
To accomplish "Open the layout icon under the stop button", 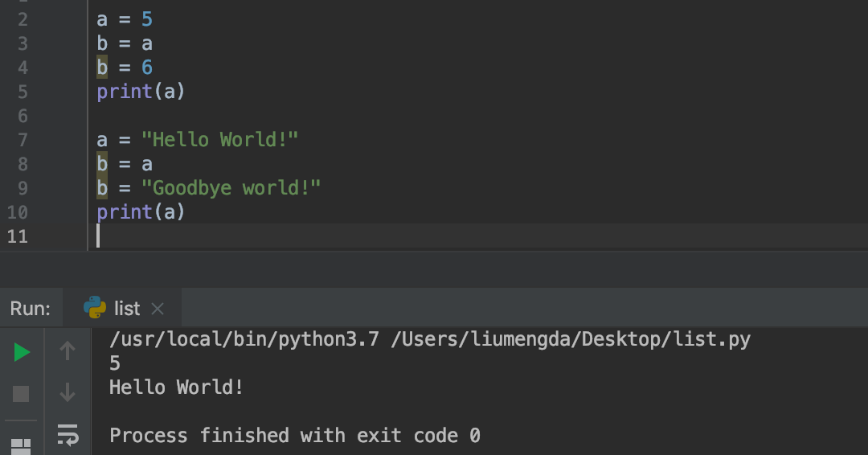I will (x=21, y=446).
